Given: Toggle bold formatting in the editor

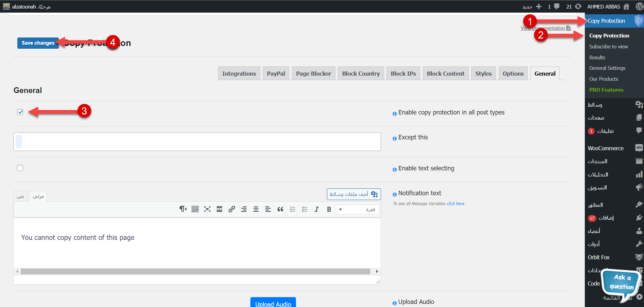Looking at the screenshot, I should pos(329,209).
